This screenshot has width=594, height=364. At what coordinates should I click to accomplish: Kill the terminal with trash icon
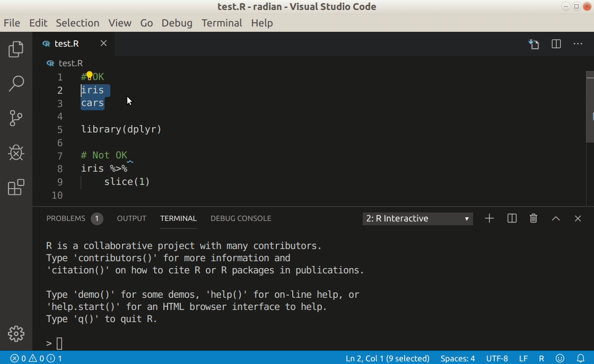(534, 218)
